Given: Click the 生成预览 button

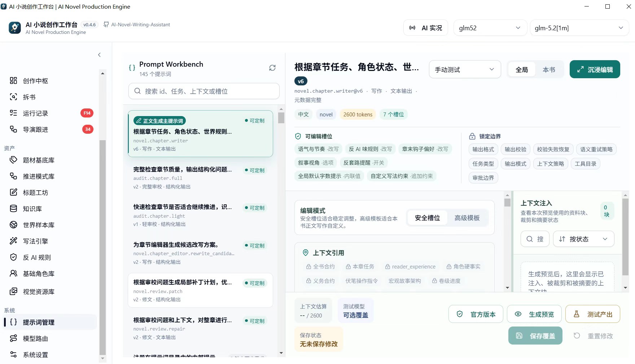Looking at the screenshot, I should click(535, 314).
